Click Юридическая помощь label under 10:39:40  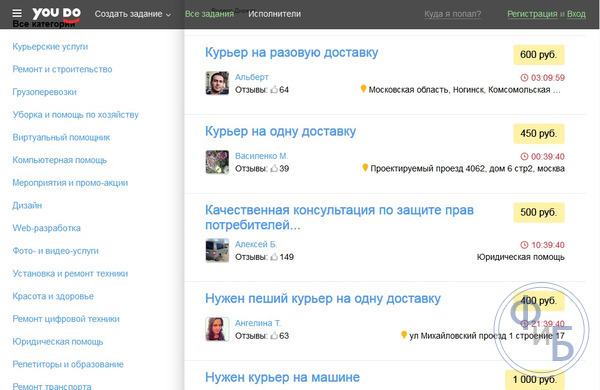coord(520,257)
